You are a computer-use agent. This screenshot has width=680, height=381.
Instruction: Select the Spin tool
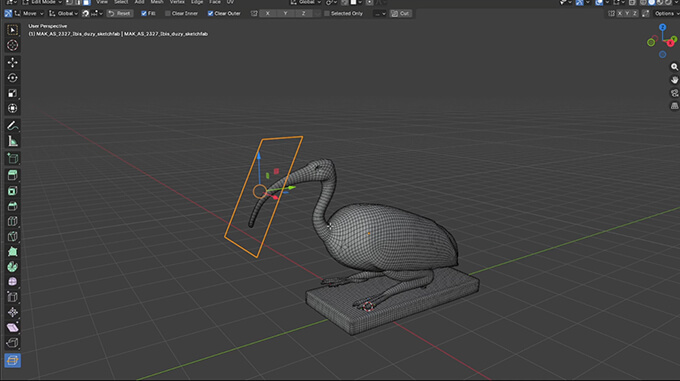coord(13,267)
